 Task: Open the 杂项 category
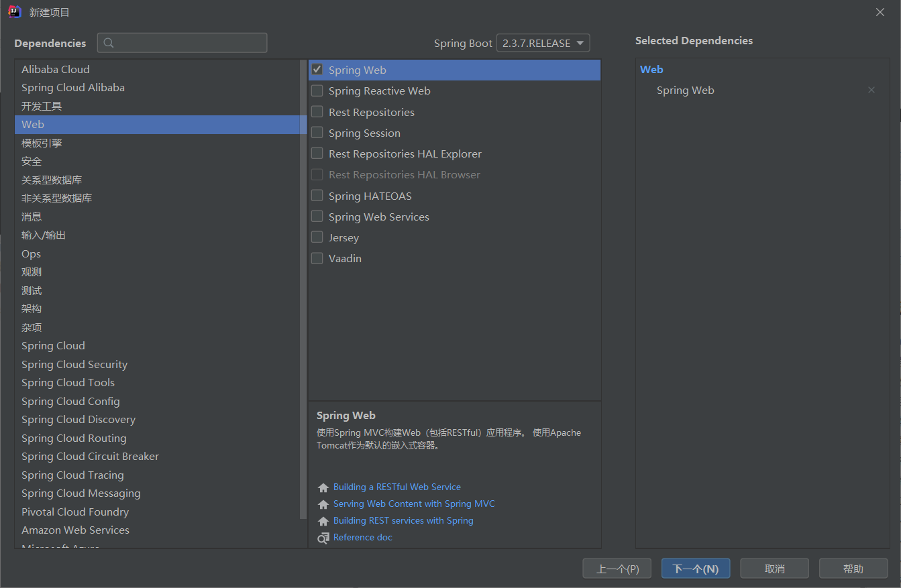click(x=157, y=327)
